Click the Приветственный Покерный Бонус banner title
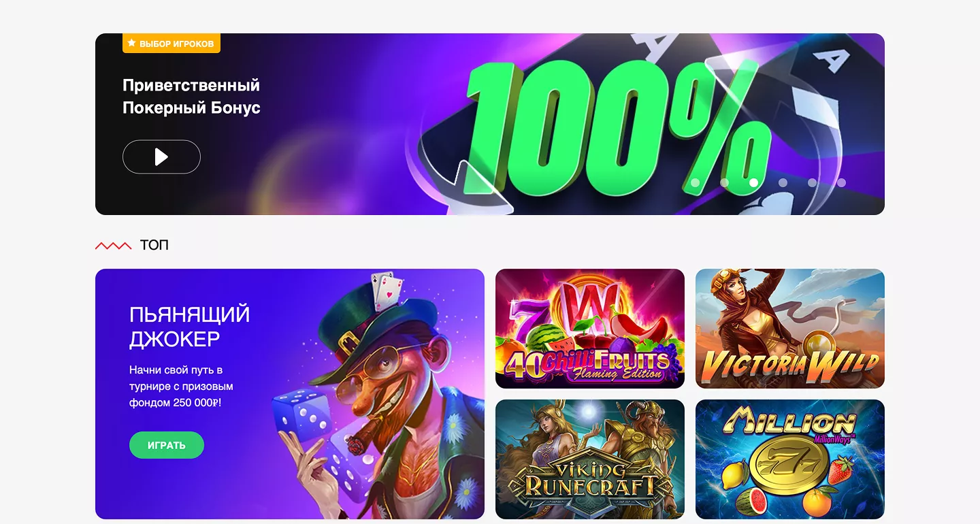 191,97
